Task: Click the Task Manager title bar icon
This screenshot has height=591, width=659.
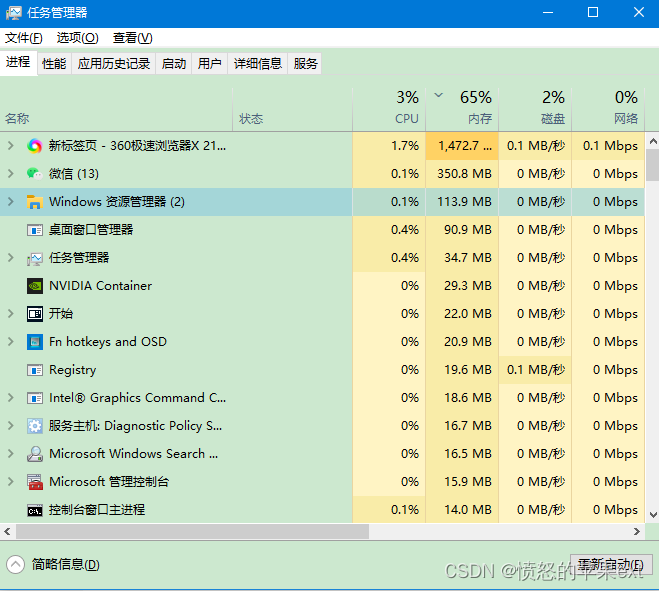Action: [x=14, y=13]
